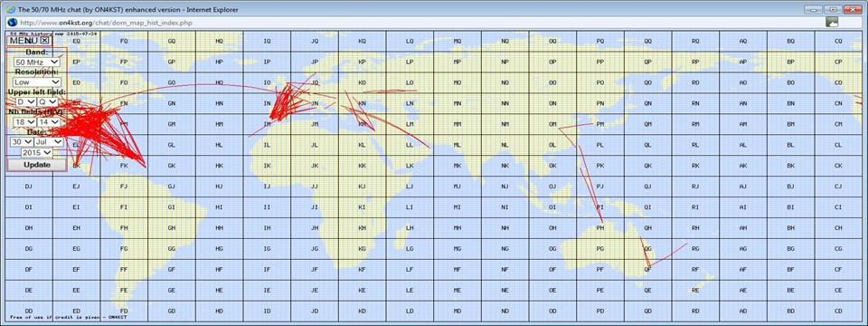Open the Resolution dropdown set to Low
Viewport: 868px width, 326px height.
[37, 82]
